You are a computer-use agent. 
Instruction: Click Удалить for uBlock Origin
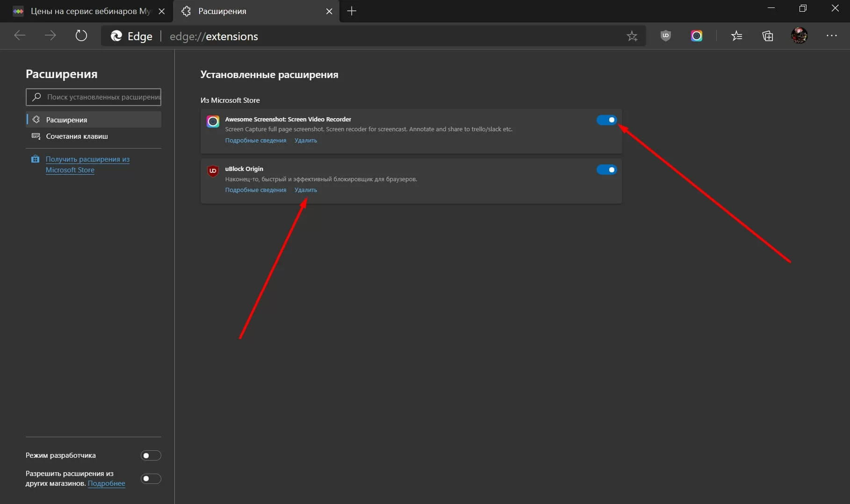(x=306, y=190)
